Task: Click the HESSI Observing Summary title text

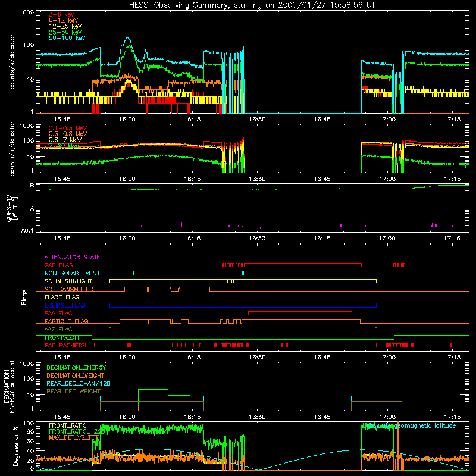Action: [252, 5]
